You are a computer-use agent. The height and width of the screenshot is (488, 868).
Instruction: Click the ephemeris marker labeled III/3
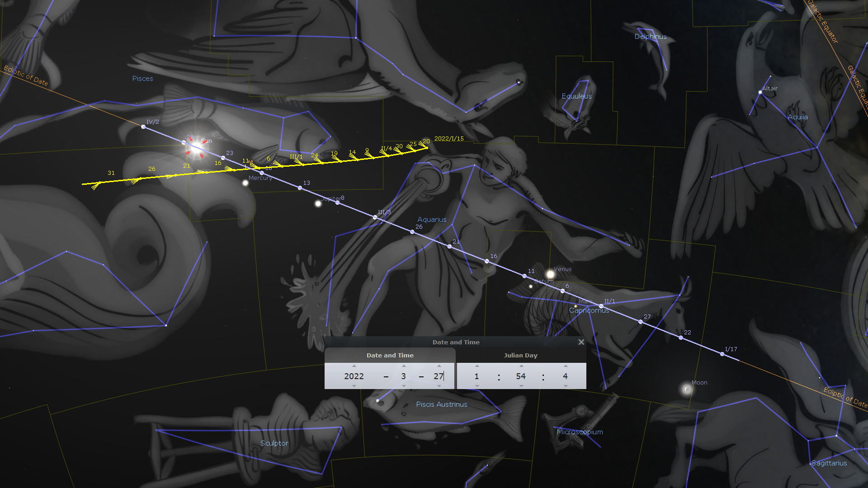tap(375, 217)
